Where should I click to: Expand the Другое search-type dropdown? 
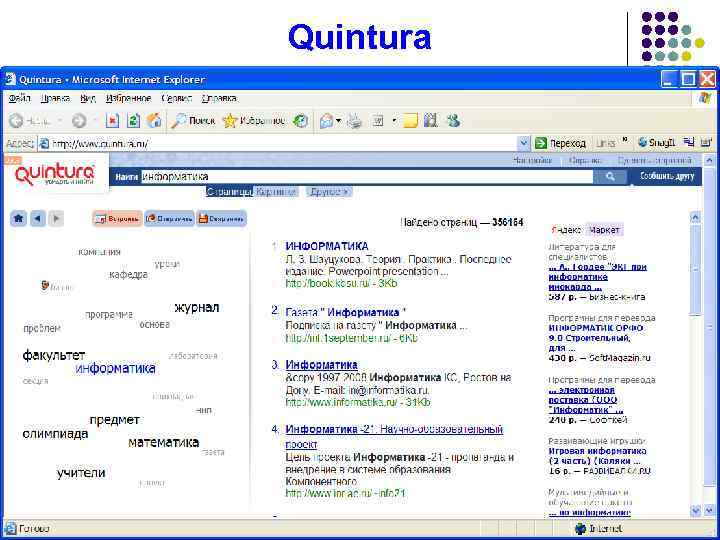click(329, 192)
